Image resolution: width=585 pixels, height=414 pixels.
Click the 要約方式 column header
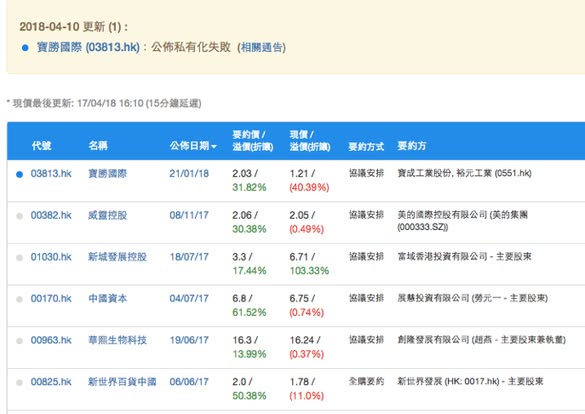366,146
